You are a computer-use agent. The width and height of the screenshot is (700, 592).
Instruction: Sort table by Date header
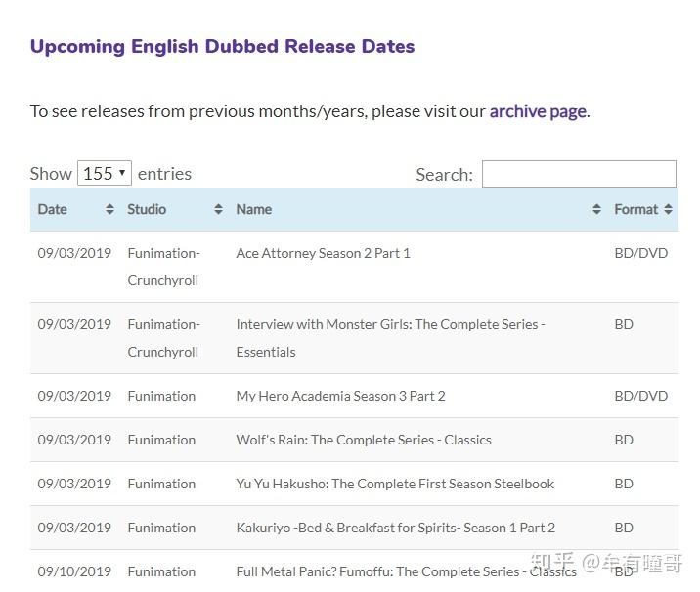coord(53,209)
